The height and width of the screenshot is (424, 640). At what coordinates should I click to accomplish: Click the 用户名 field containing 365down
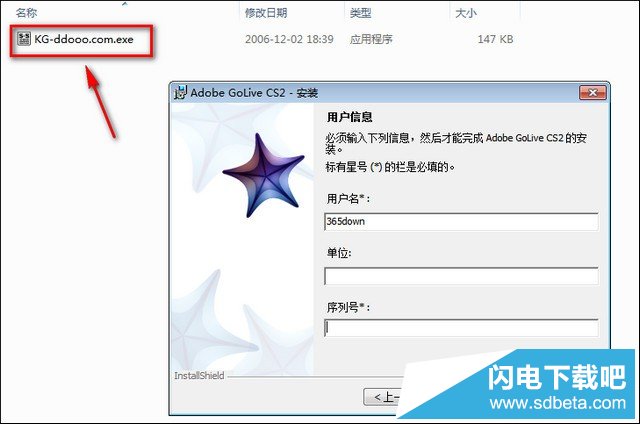461,222
